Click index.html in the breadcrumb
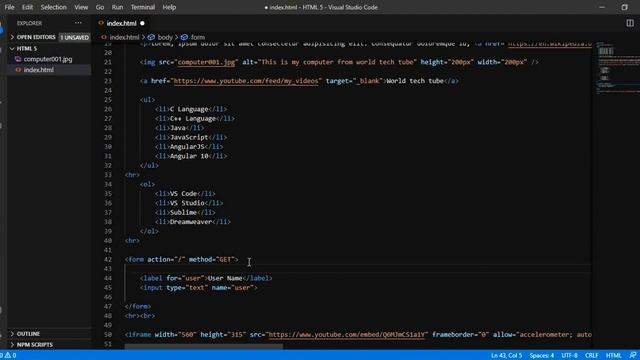This screenshot has width=640, height=360. [124, 37]
